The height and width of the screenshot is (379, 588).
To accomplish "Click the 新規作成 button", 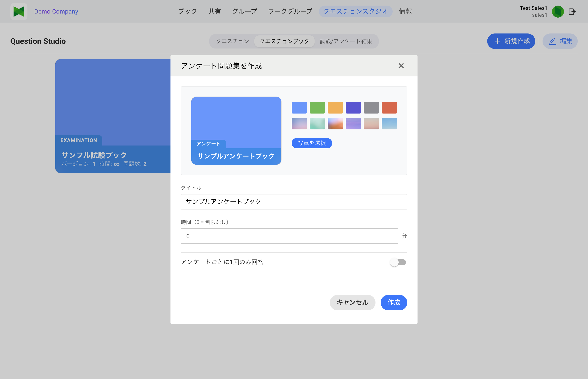I will [511, 41].
